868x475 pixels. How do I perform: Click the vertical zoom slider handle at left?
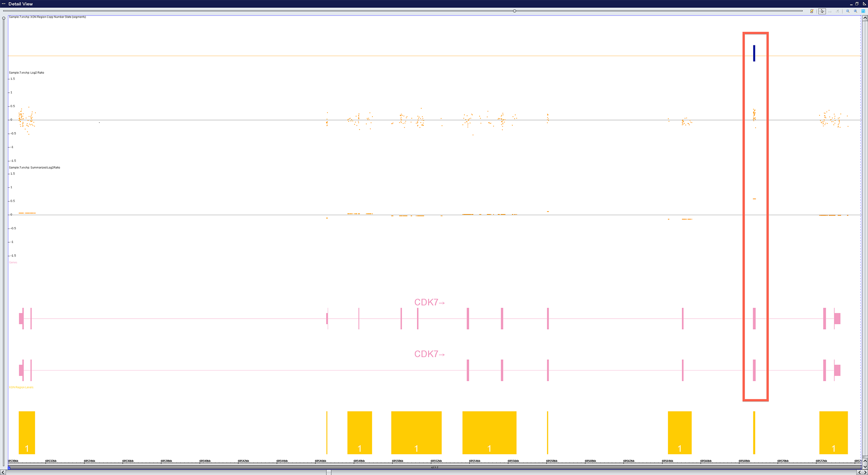[x=4, y=18]
